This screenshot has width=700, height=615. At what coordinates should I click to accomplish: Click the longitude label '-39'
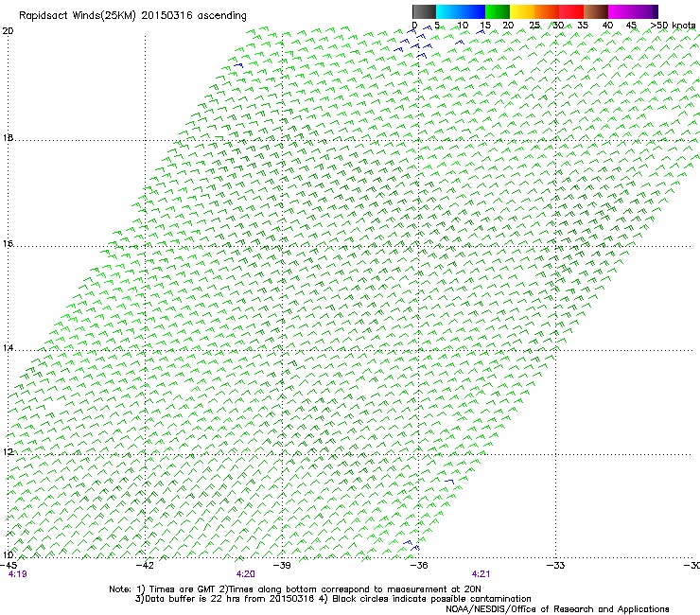[x=282, y=565]
